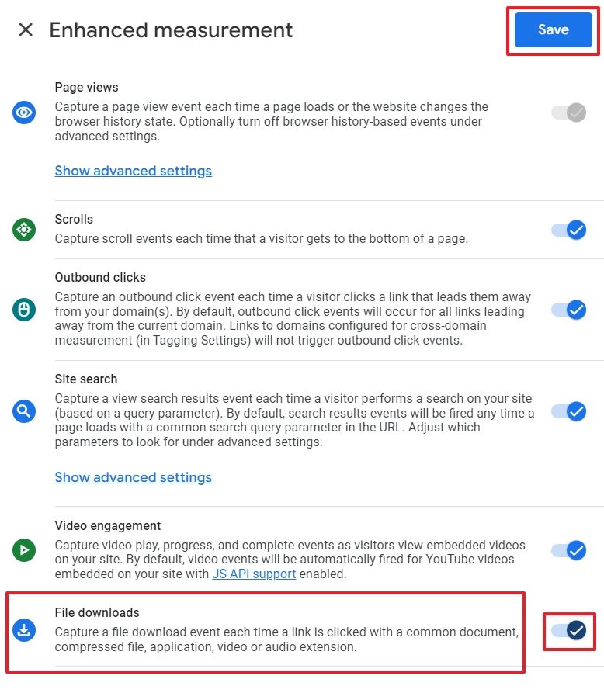Switch off Site search measurement
This screenshot has height=700, width=604.
click(568, 411)
